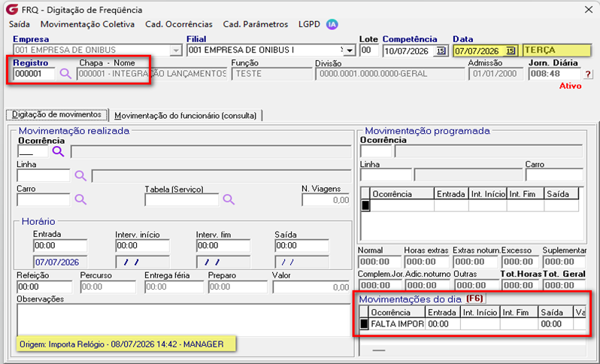Click the Carro field in Movimentação realizada
This screenshot has width=600, height=364.
point(44,199)
